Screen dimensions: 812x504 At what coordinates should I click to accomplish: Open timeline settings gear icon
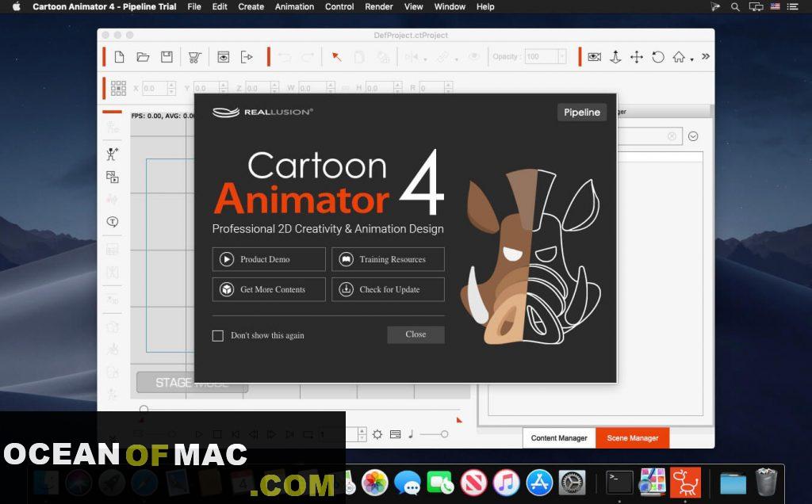[377, 435]
